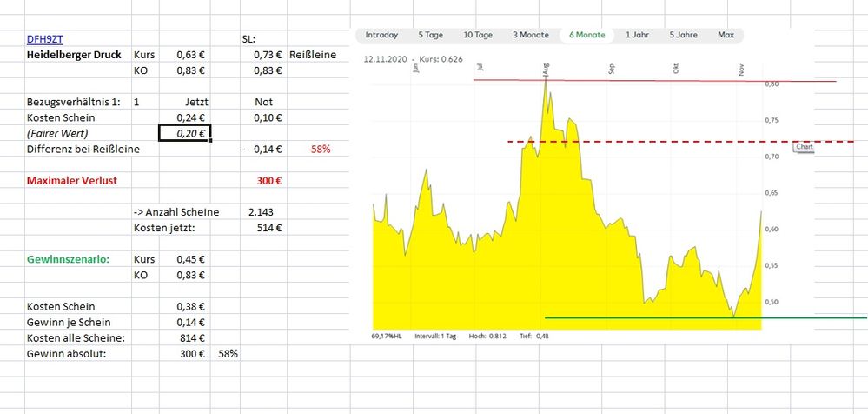Switch chart to 5 Jahre

[x=683, y=35]
